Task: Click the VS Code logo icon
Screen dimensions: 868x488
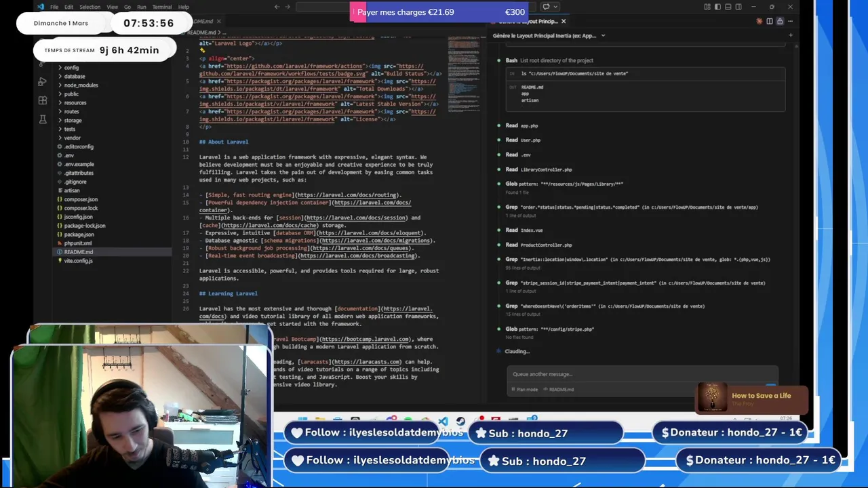Action: pos(41,7)
